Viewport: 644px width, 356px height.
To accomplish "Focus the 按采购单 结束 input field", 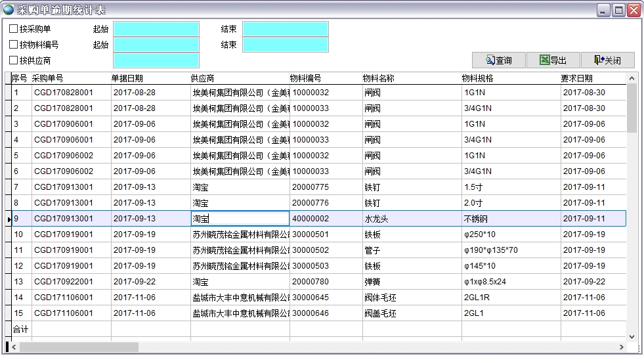I will (285, 29).
